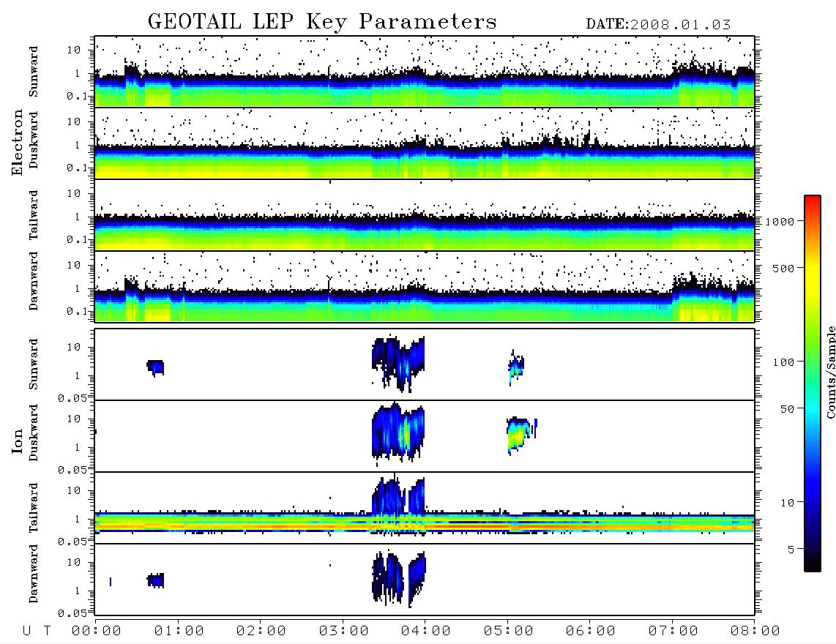The height and width of the screenshot is (644, 836).
Task: Click the 'U T' time axis label
Action: tap(37, 632)
